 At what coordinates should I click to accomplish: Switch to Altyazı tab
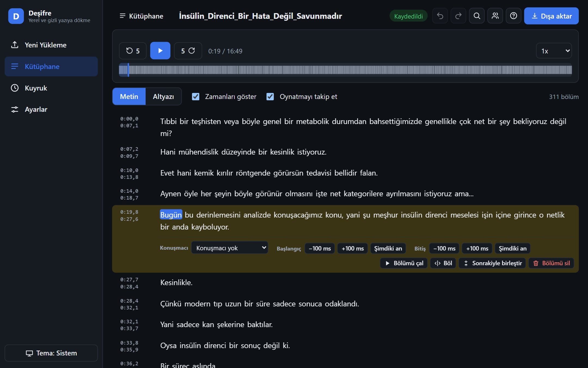pyautogui.click(x=163, y=96)
